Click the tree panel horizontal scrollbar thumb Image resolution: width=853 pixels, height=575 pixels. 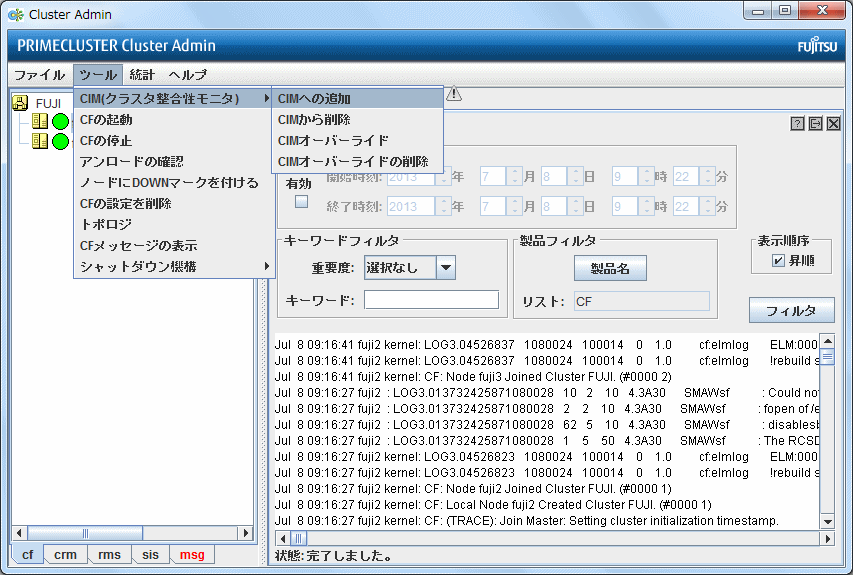coord(85,533)
